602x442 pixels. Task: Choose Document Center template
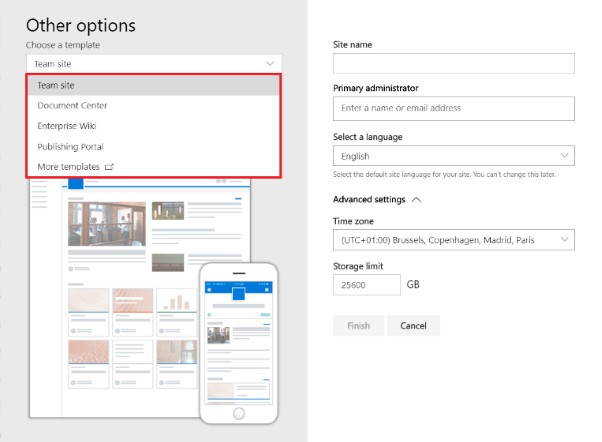point(154,105)
